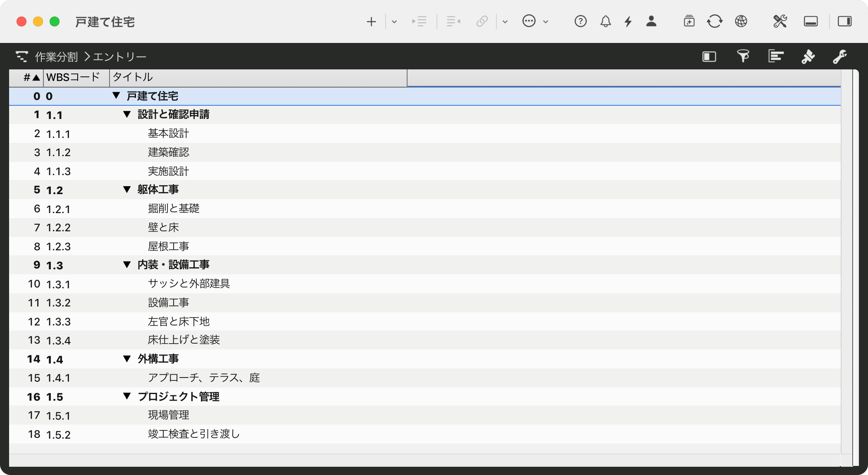The height and width of the screenshot is (475, 868).
Task: Open the chevron beside the ellipsis icon
Action: click(x=546, y=22)
